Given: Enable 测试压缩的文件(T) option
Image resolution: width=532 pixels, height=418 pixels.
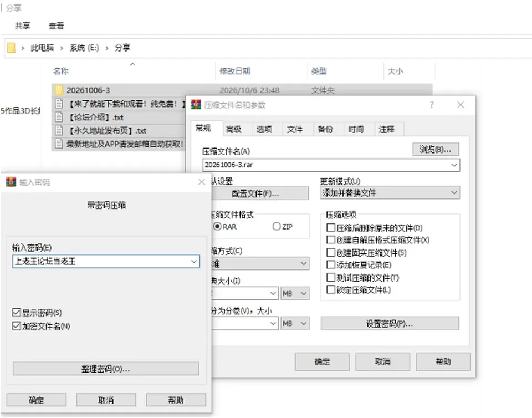Looking at the screenshot, I should 330,278.
